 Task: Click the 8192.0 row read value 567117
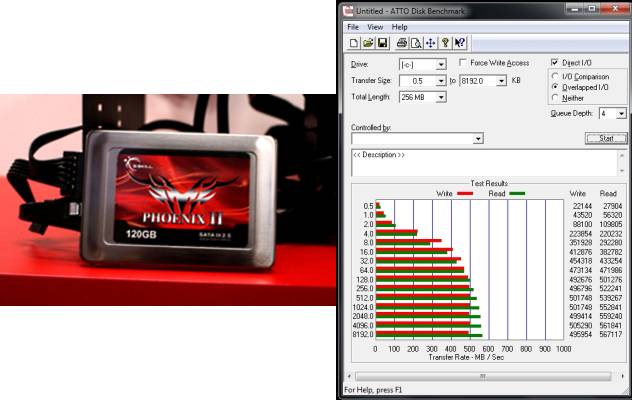coord(611,334)
